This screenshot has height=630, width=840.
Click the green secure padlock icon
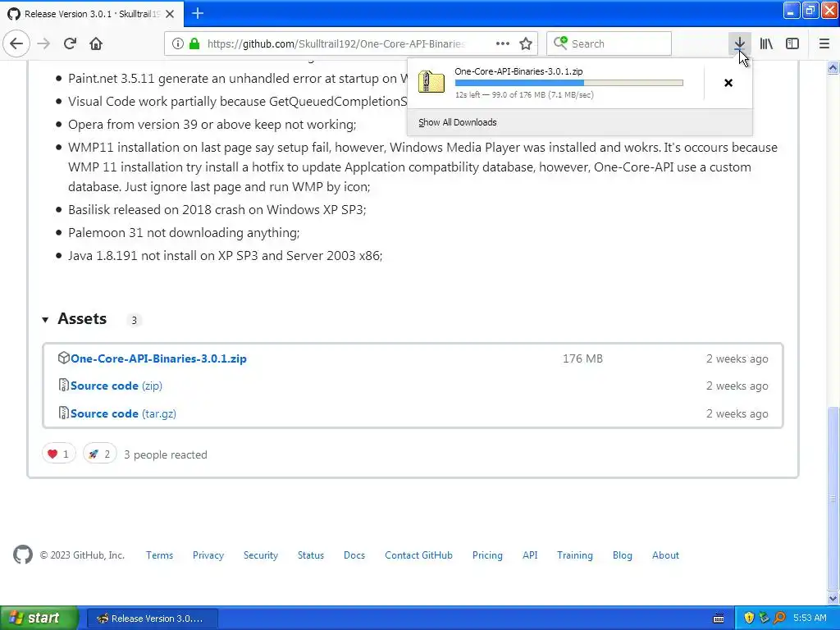click(x=195, y=44)
